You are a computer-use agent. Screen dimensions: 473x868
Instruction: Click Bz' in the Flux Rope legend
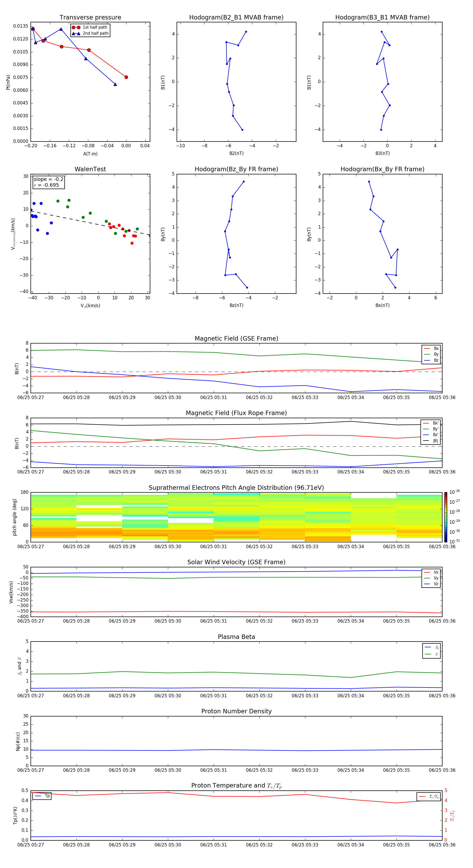pos(431,435)
